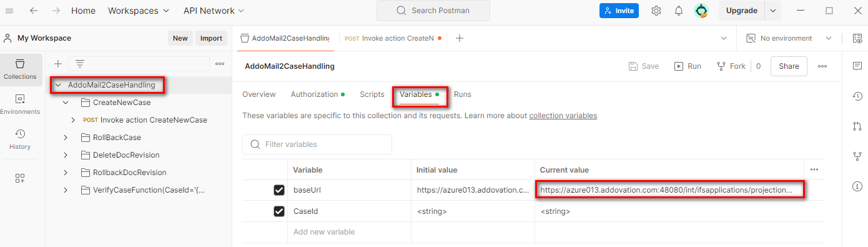Open the History sidebar panel
The image size is (868, 247).
coord(20,139)
